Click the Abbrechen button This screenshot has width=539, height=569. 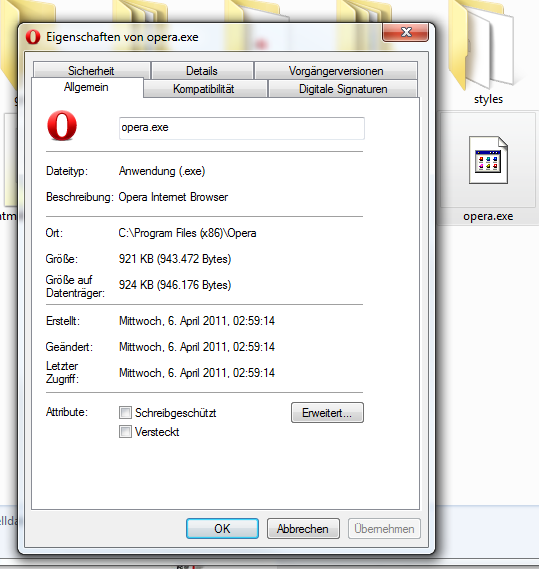pyautogui.click(x=303, y=528)
